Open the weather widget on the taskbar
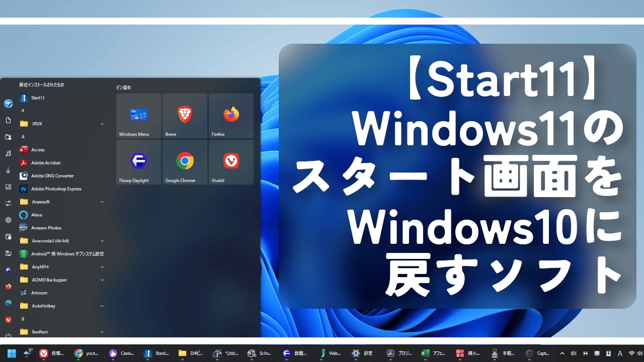Image resolution: width=644 pixels, height=362 pixels. 28,353
